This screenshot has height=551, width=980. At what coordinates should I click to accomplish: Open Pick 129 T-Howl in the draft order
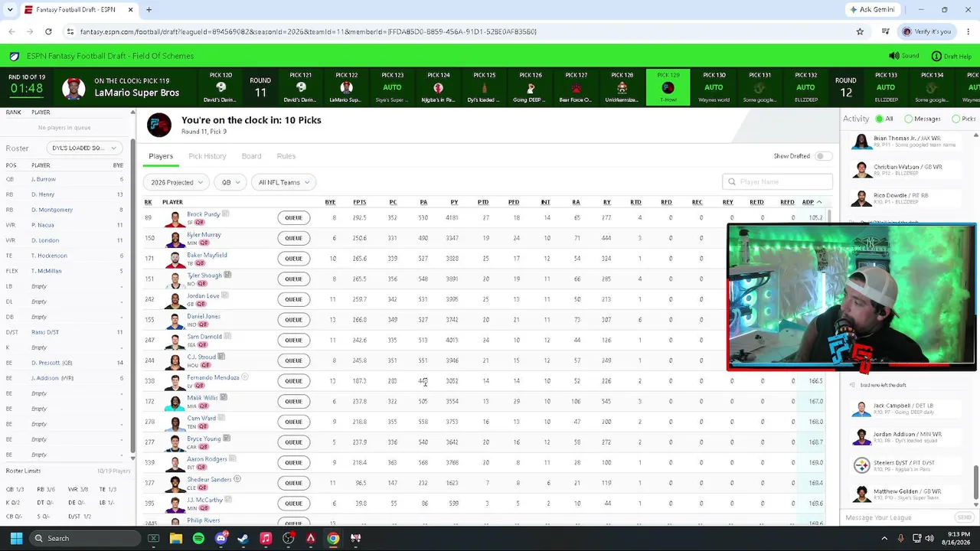(668, 88)
